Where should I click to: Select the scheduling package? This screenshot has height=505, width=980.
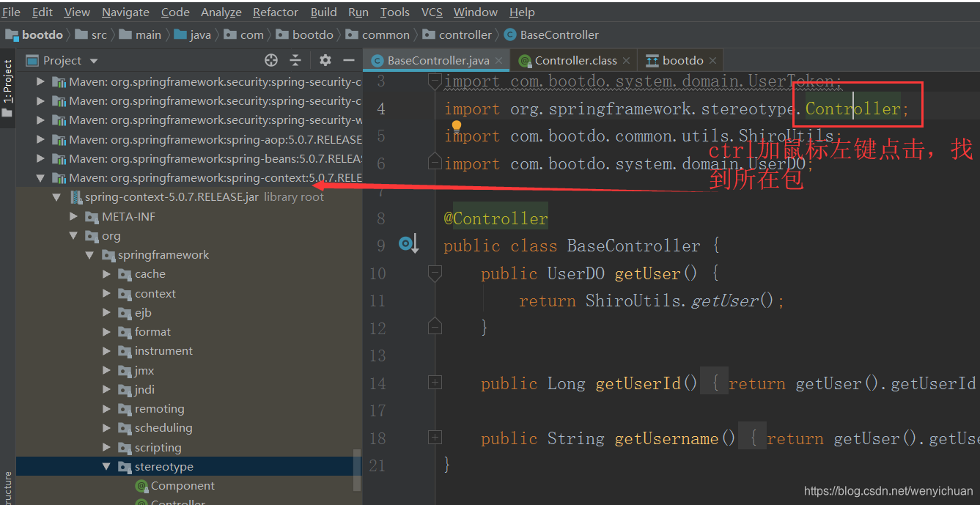point(163,427)
